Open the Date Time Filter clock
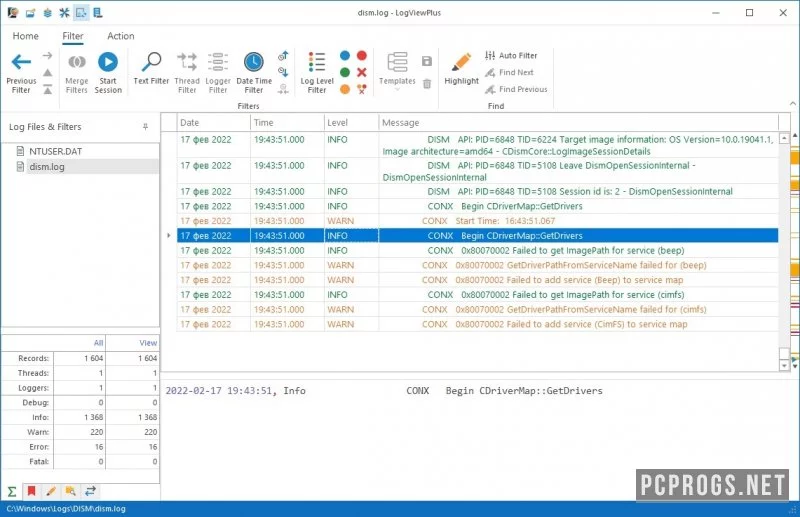 pyautogui.click(x=254, y=62)
